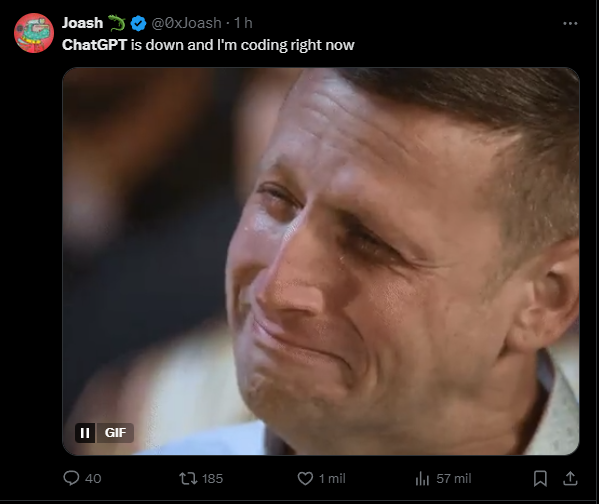Visit the @0xJoash handle link
This screenshot has height=504, width=599.
pos(186,23)
